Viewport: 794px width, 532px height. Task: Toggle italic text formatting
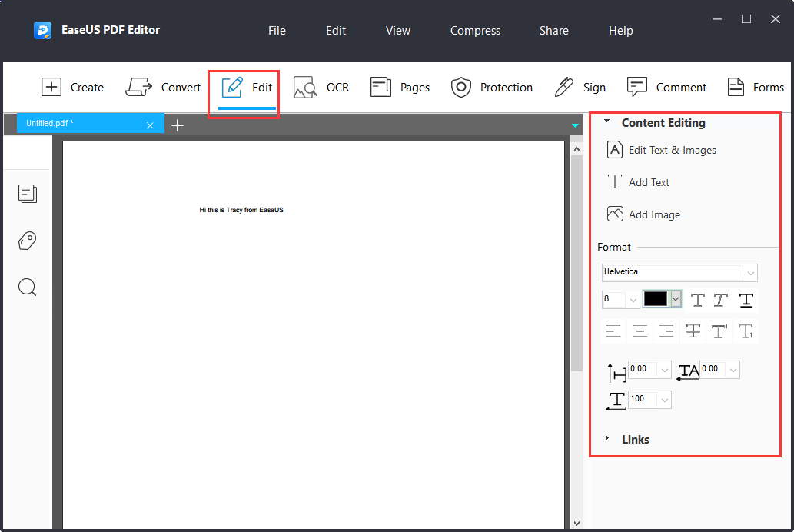tap(720, 300)
